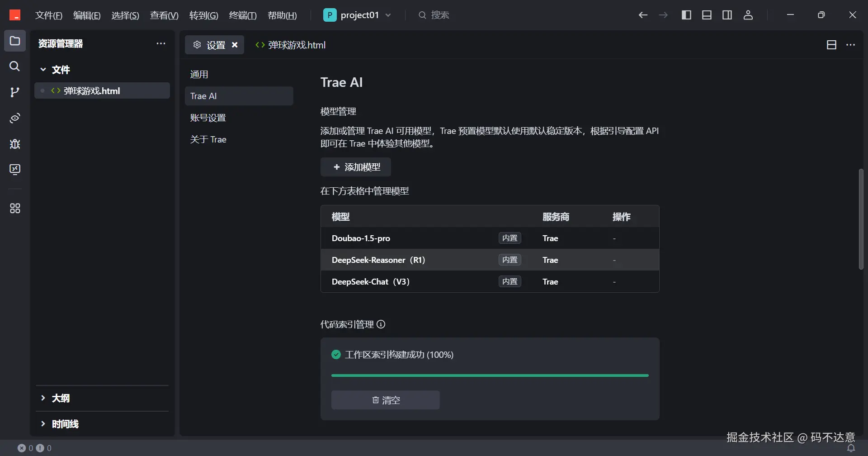Screen dimensions: 868x456
Task: Click the green index success check icon
Action: click(336, 355)
